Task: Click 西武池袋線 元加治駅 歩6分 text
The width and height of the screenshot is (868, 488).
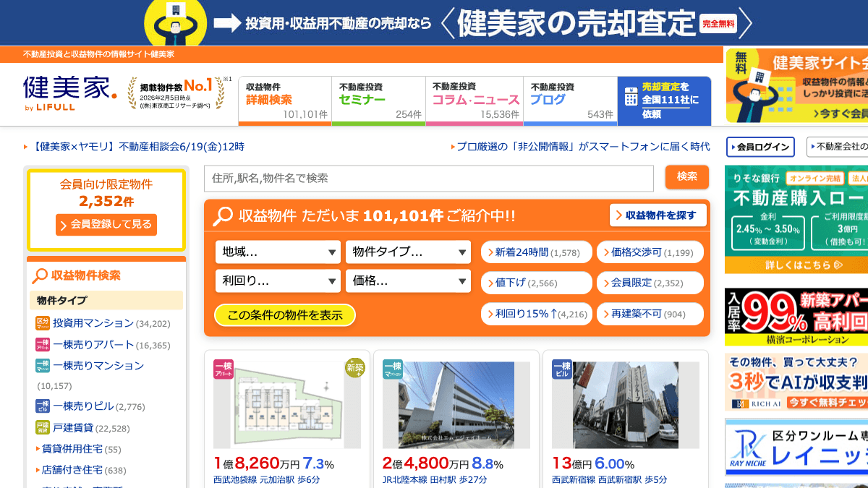Action: pyautogui.click(x=266, y=480)
